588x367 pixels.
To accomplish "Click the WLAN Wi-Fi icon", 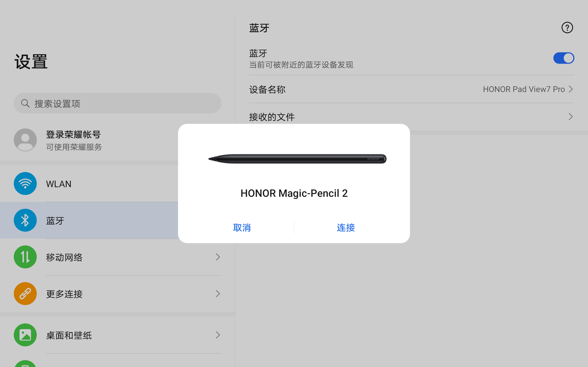I will (x=25, y=183).
